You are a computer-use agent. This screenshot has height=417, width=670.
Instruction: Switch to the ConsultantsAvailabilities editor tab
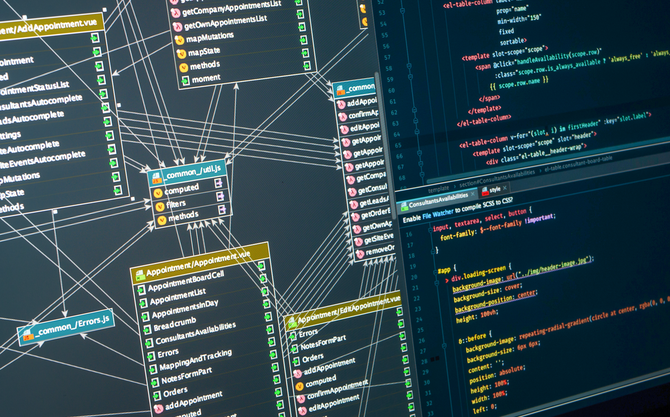coord(438,200)
